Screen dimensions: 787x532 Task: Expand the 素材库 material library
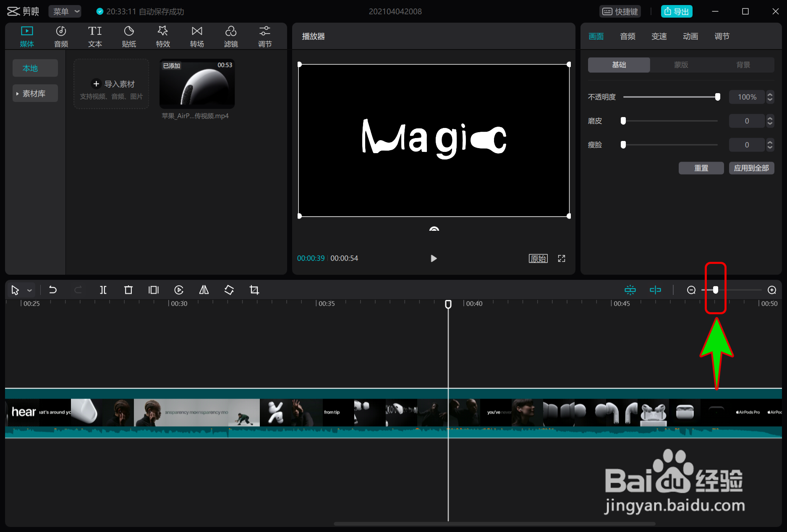pyautogui.click(x=35, y=94)
